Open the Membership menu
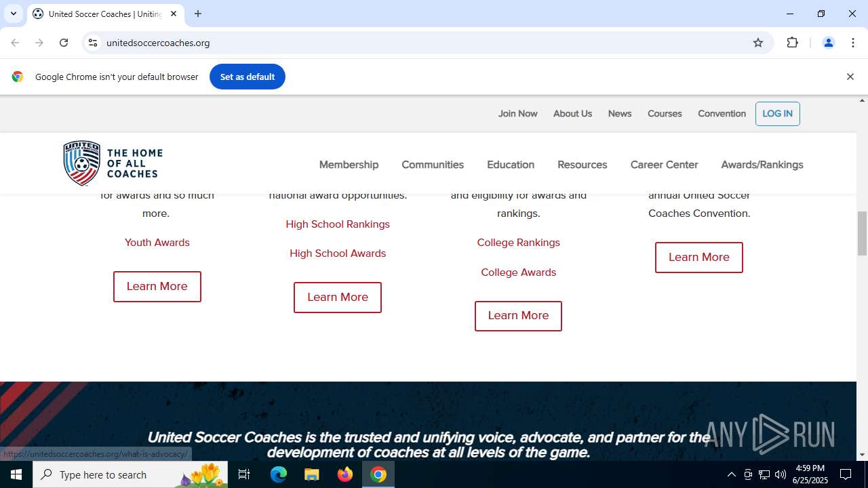The width and height of the screenshot is (868, 488). tap(349, 165)
